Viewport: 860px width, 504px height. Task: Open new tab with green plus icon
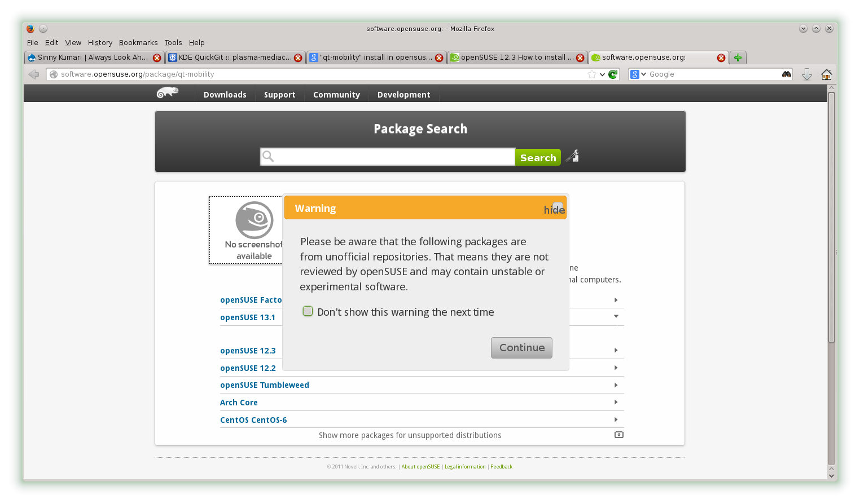738,58
